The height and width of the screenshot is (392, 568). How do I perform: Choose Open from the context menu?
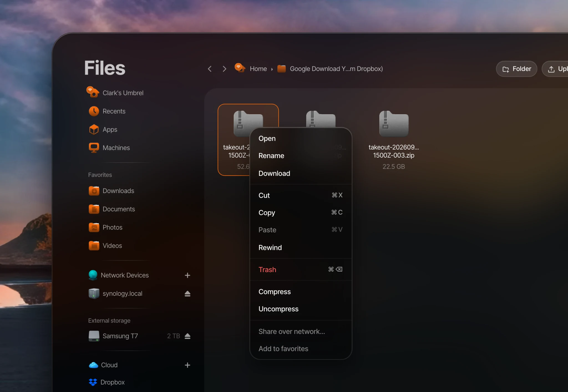coord(301,138)
